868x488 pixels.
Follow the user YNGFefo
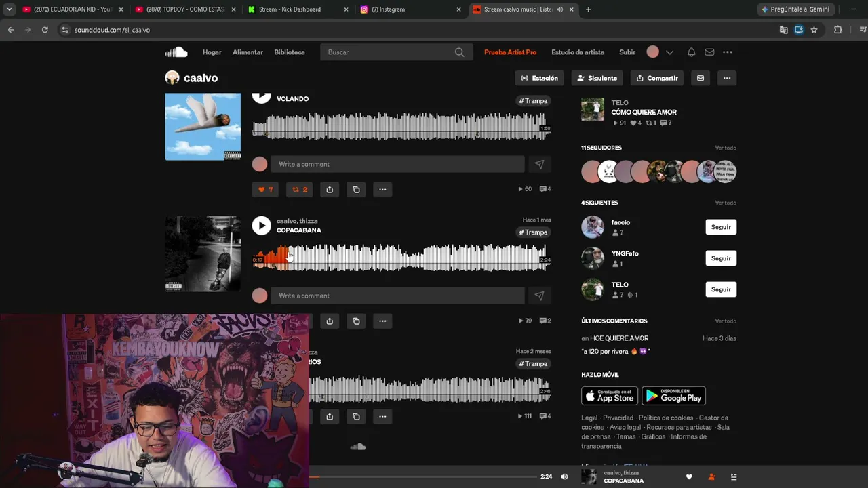point(721,258)
